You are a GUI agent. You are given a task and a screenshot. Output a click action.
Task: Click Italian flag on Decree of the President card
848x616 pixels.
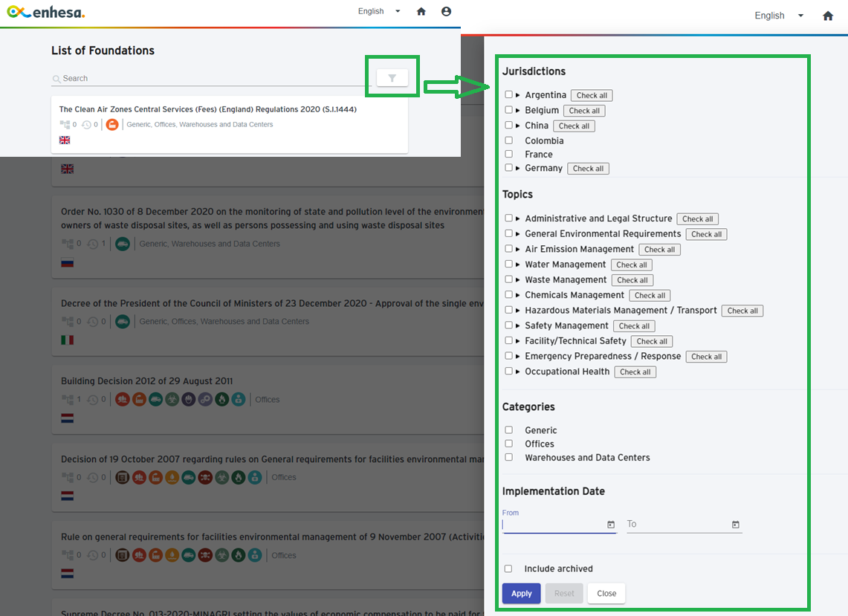67,340
